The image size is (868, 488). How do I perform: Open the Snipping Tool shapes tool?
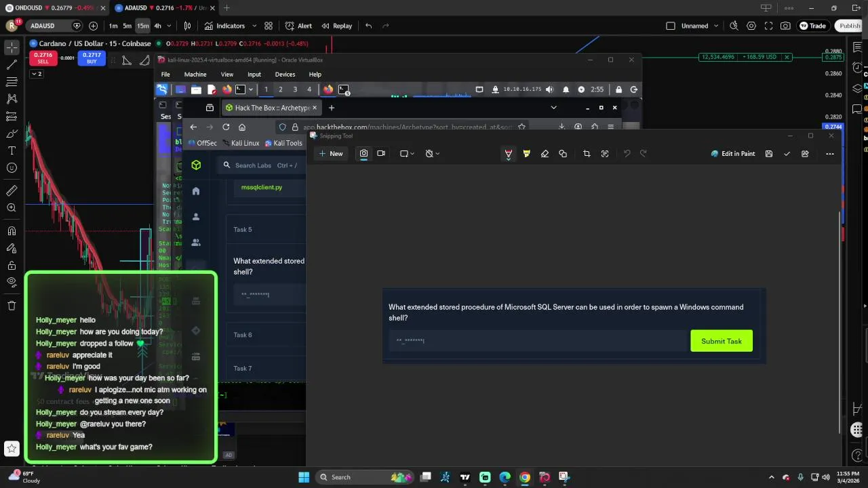tap(563, 154)
